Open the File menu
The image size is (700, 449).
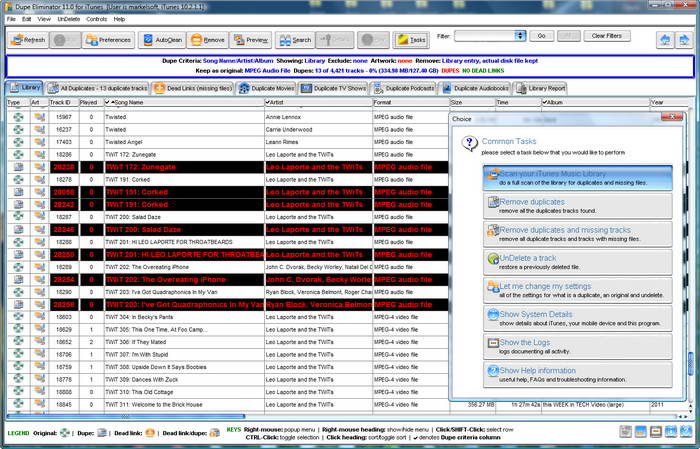click(x=11, y=19)
